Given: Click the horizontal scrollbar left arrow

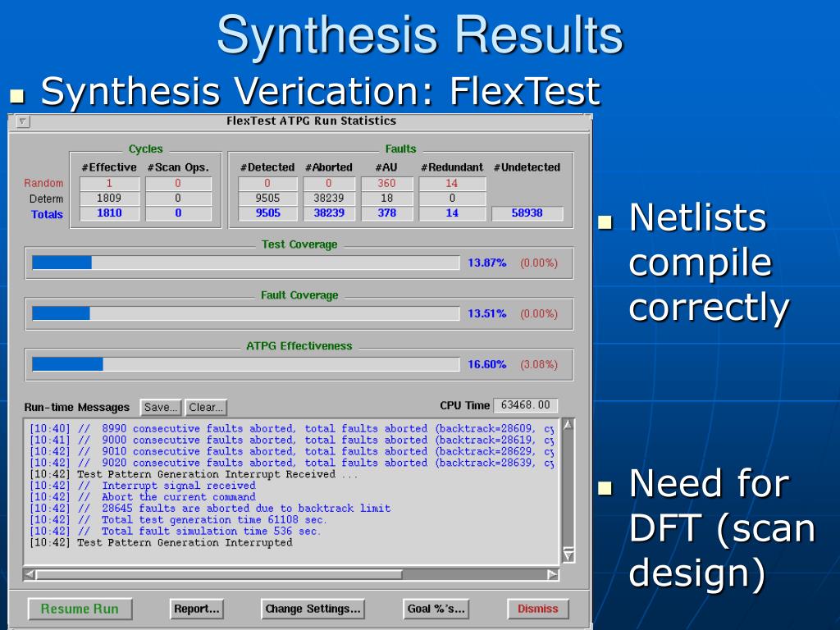Looking at the screenshot, I should point(30,575).
